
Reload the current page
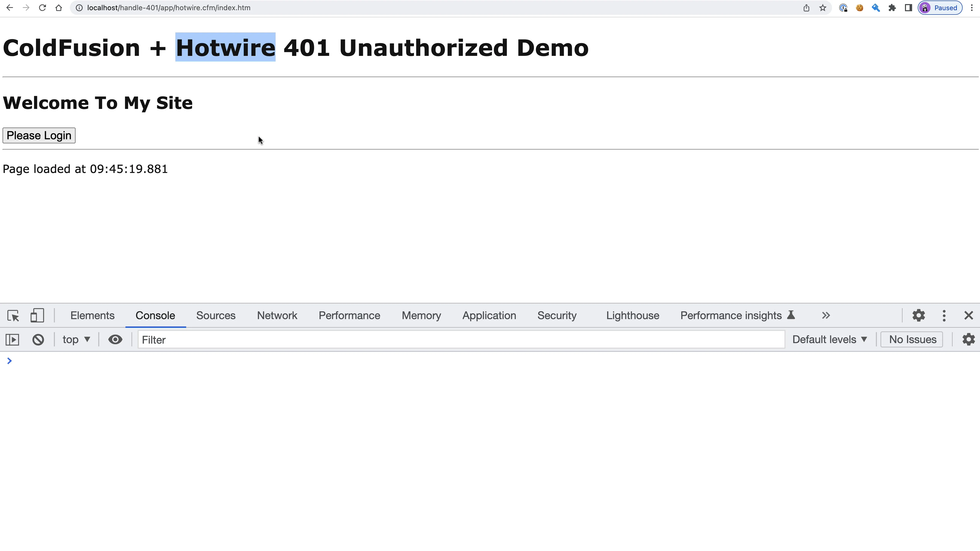[x=42, y=8]
